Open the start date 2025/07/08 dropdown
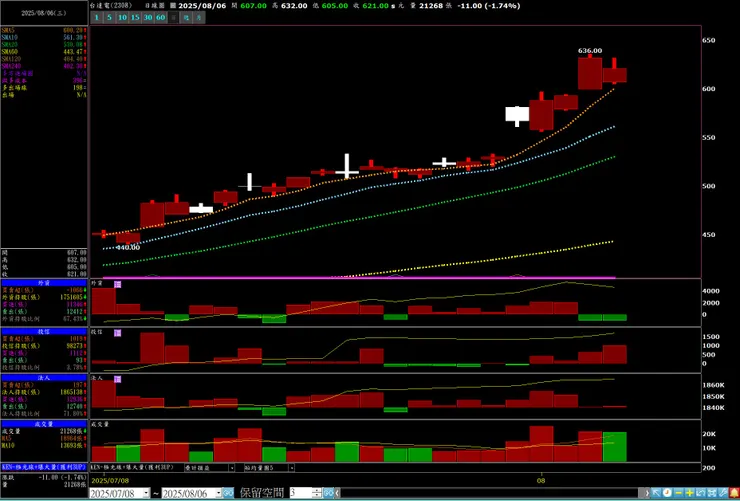 tap(146, 493)
